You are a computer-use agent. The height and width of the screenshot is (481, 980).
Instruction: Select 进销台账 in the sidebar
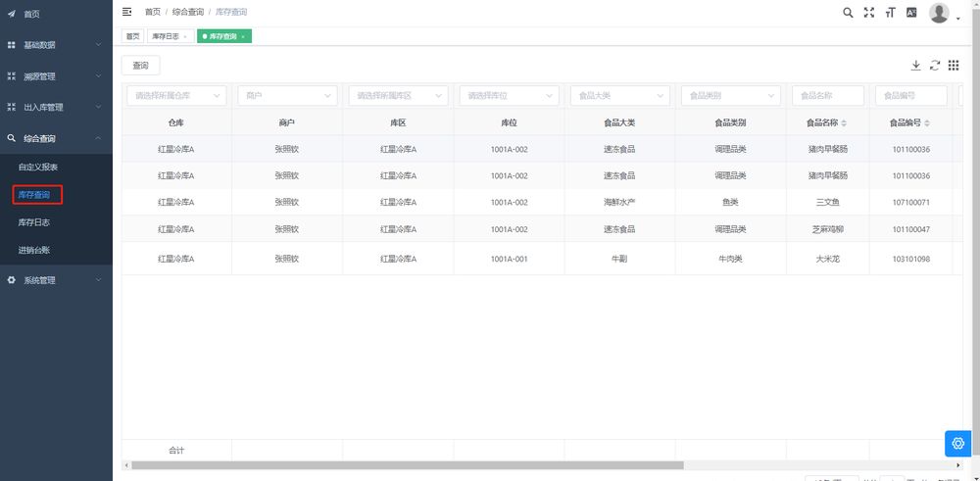tap(35, 250)
